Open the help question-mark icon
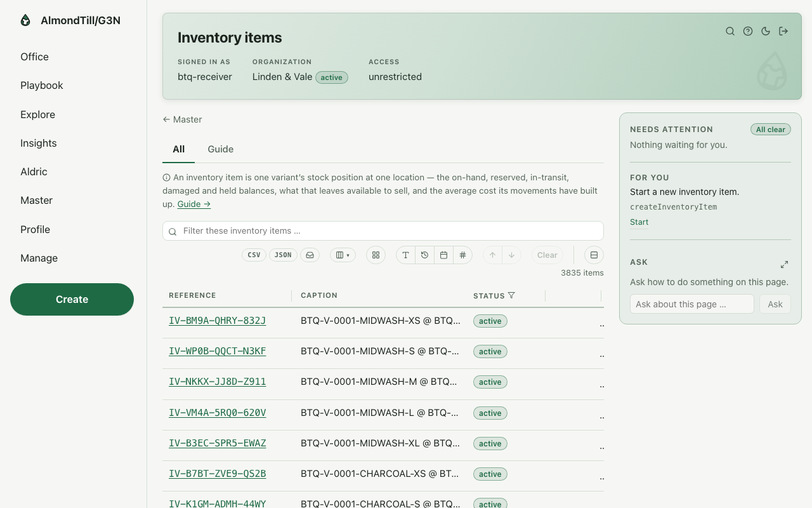This screenshot has width=812, height=508. point(748,31)
